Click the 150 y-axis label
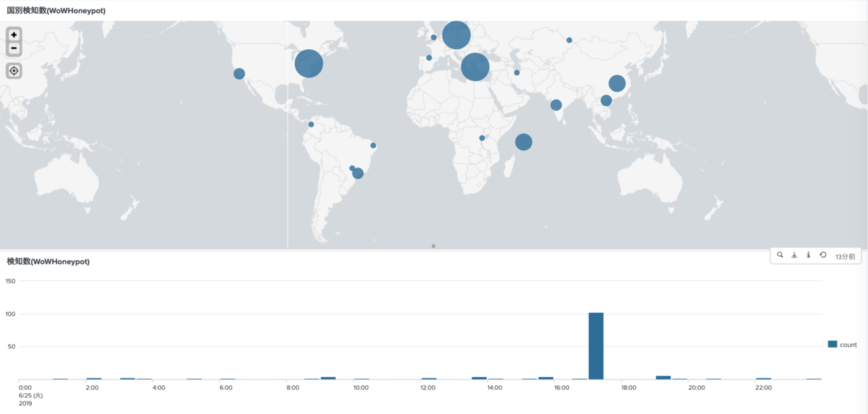This screenshot has width=868, height=414. pyautogui.click(x=10, y=281)
